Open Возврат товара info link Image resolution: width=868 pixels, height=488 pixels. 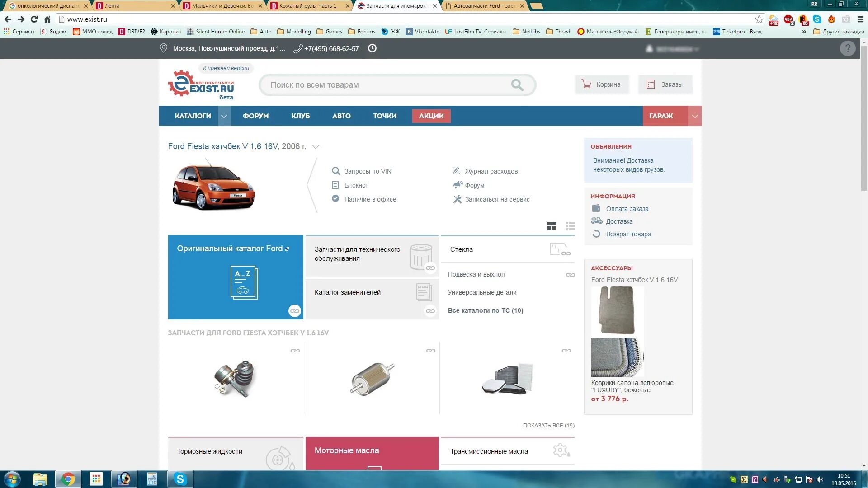pyautogui.click(x=628, y=234)
